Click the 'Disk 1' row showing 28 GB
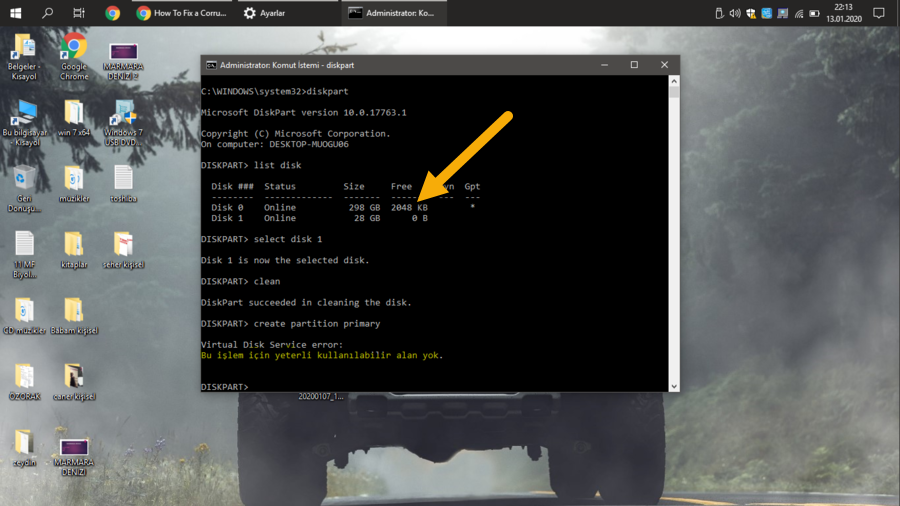The image size is (900, 506). (x=319, y=218)
